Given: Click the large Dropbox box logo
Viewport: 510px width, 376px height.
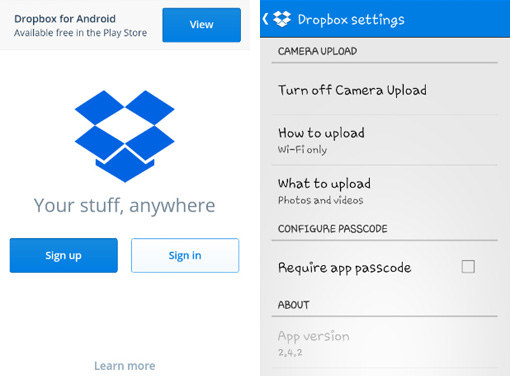Looking at the screenshot, I should tap(124, 136).
